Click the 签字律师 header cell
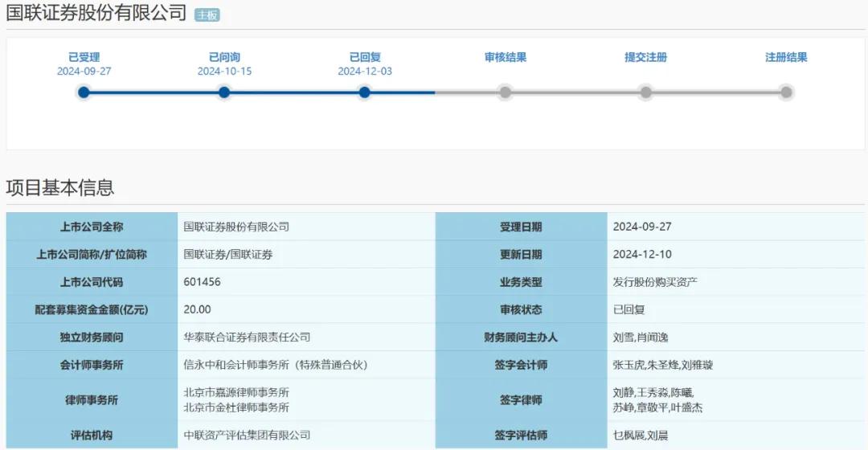868x450 pixels. [x=521, y=400]
